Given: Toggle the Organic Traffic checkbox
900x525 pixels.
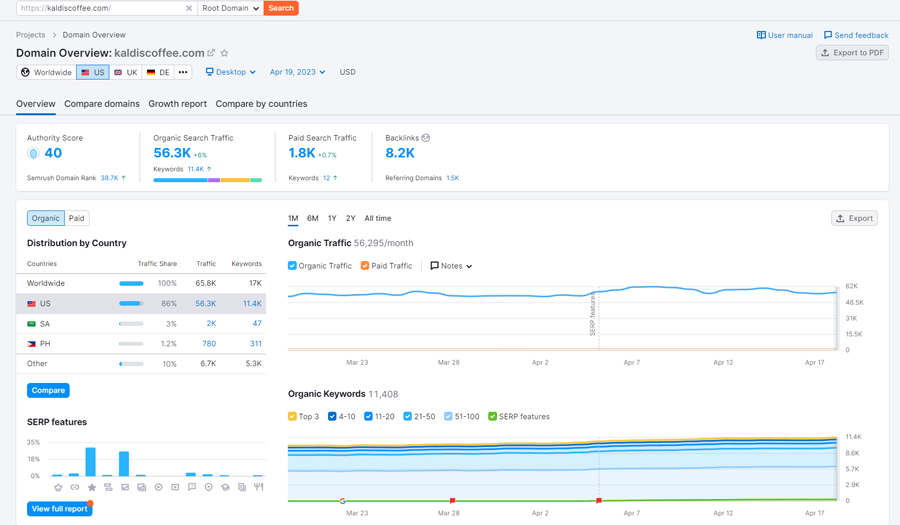Looking at the screenshot, I should [x=292, y=266].
